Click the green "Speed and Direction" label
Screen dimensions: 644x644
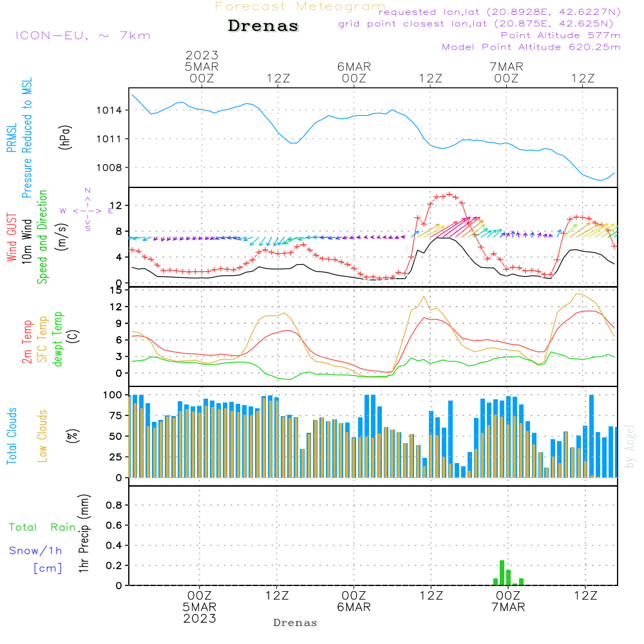pyautogui.click(x=42, y=237)
